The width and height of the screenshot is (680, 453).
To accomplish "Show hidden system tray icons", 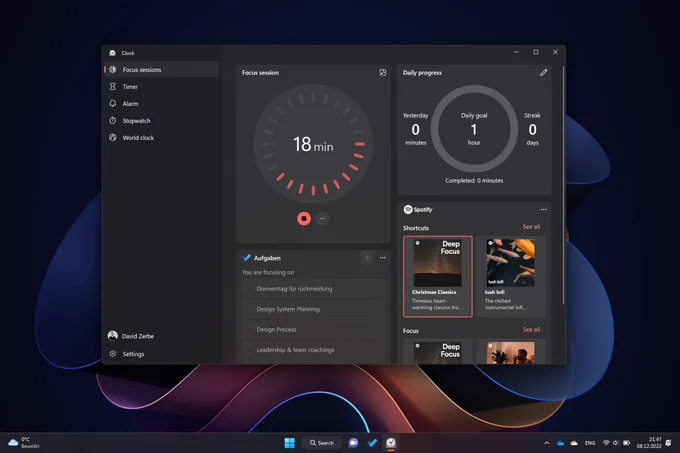I will tap(546, 443).
